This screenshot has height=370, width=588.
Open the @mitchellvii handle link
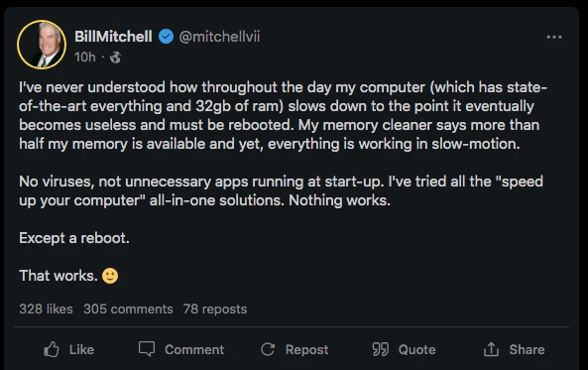[x=219, y=37]
